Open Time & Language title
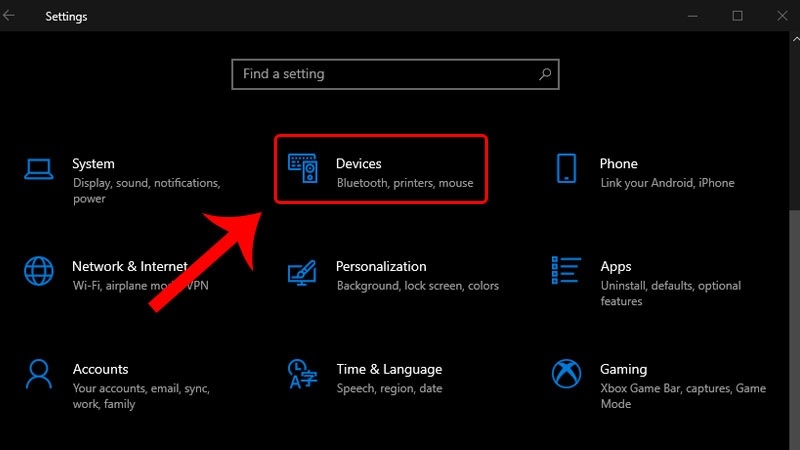800x450 pixels. pos(389,369)
